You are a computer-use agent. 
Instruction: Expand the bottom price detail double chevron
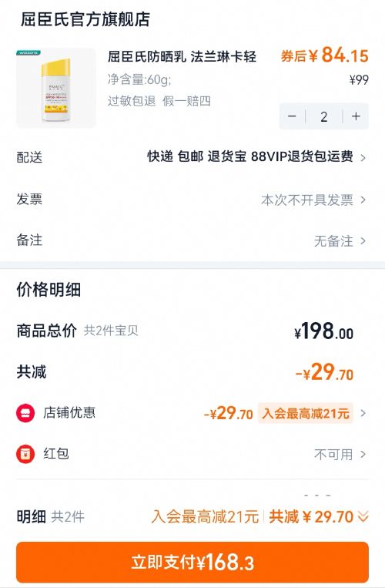pos(363,516)
